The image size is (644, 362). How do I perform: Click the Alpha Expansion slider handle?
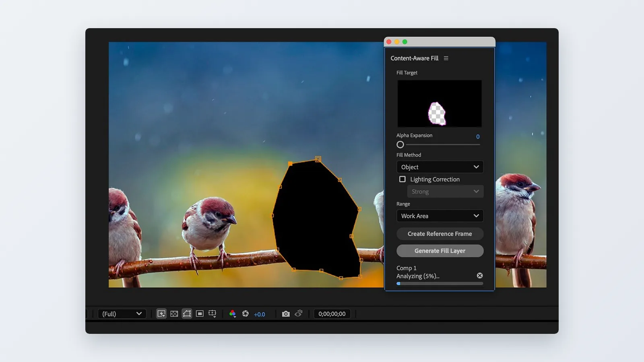(x=400, y=144)
